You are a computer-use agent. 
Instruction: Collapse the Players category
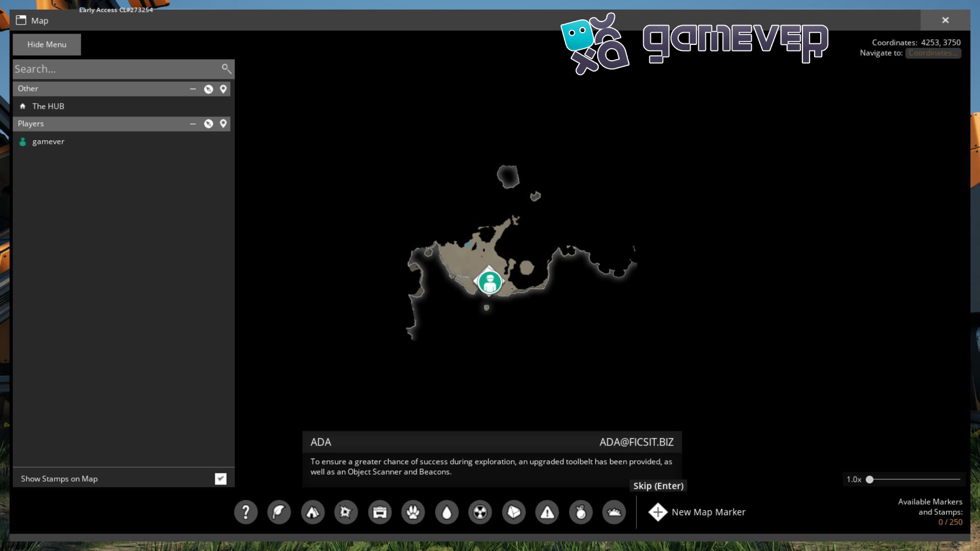193,123
